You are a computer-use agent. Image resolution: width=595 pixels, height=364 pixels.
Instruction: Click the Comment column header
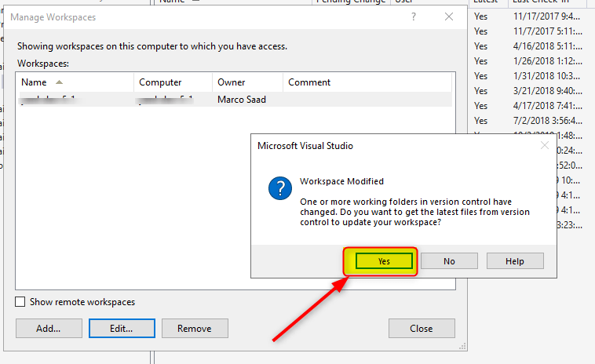pos(309,82)
